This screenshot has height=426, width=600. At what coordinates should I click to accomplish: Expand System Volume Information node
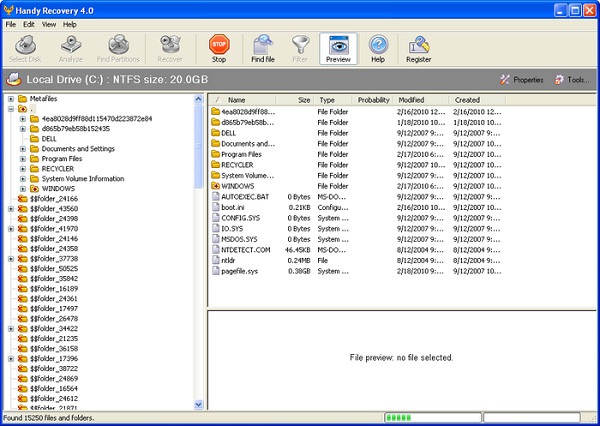click(x=23, y=178)
